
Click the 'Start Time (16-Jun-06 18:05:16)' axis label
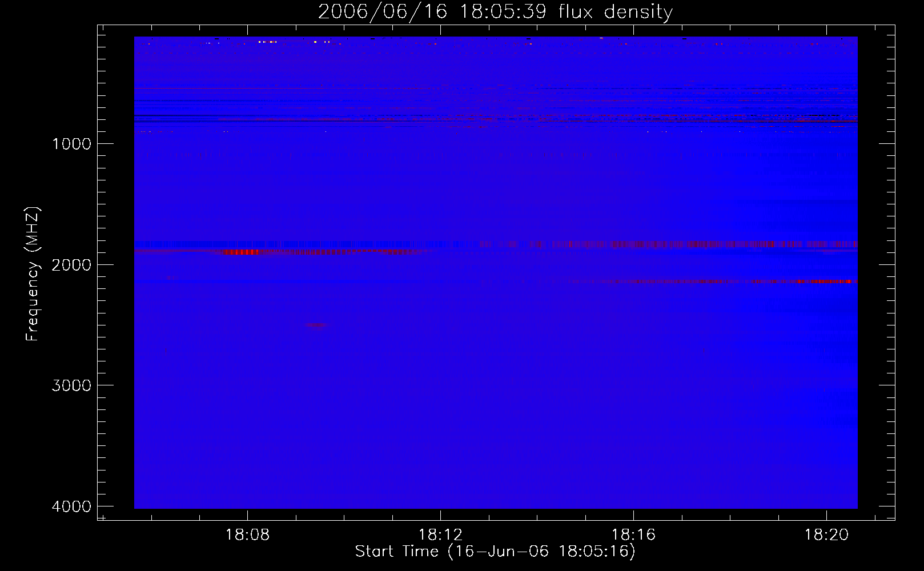click(495, 552)
